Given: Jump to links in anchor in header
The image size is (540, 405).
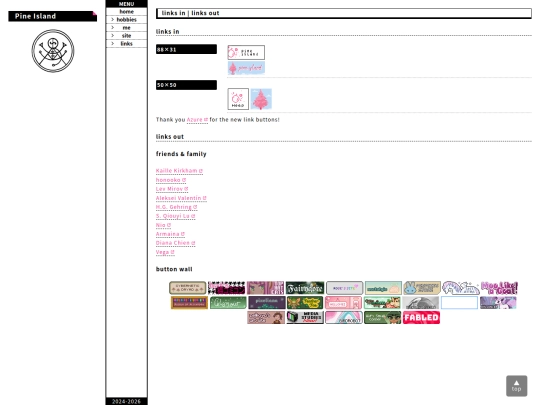Looking at the screenshot, I should pyautogui.click(x=173, y=13).
